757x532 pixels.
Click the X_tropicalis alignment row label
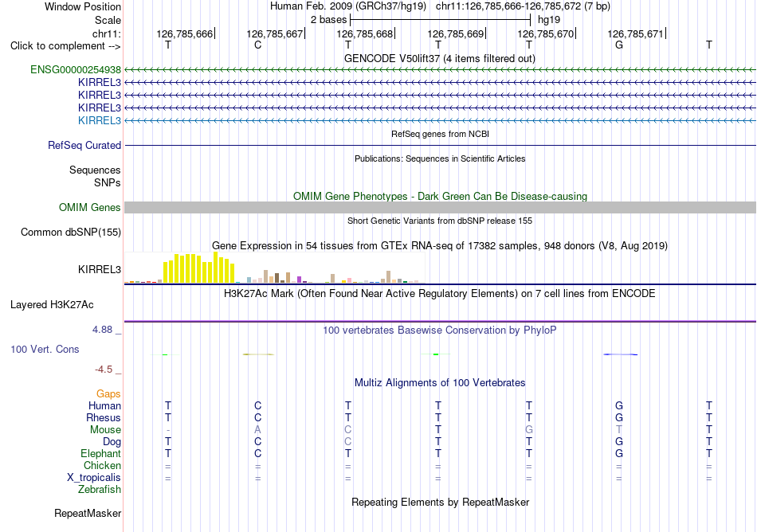point(94,478)
